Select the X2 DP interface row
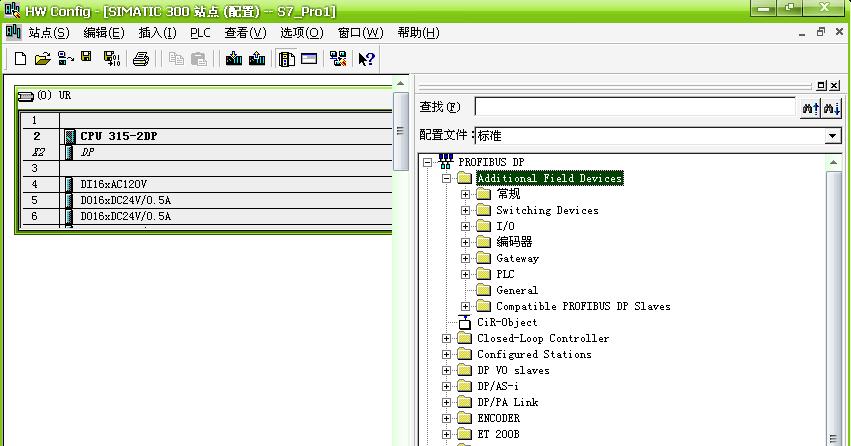Viewport: 851px width, 446px height. click(207, 152)
